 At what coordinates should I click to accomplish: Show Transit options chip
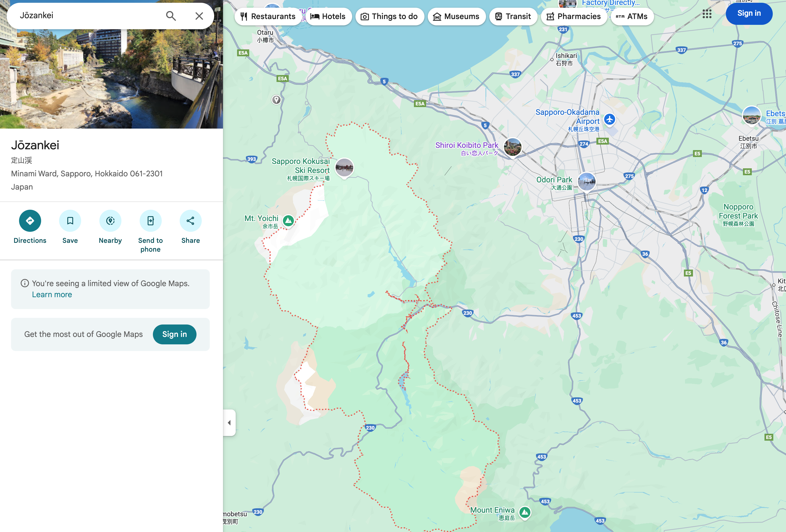coord(513,16)
